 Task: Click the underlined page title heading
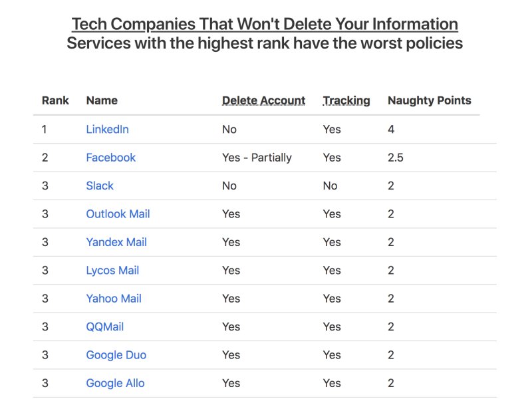(265, 25)
